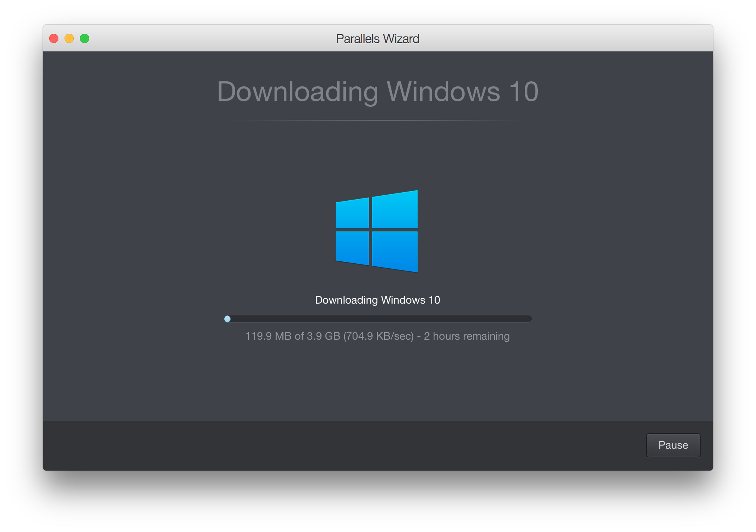Click the lower-right pane of the Windows logo
This screenshot has width=756, height=532.
point(395,250)
